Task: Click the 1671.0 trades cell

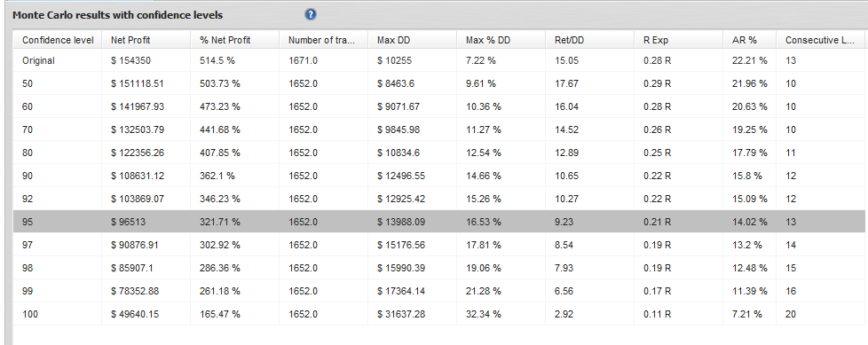Action: [303, 61]
